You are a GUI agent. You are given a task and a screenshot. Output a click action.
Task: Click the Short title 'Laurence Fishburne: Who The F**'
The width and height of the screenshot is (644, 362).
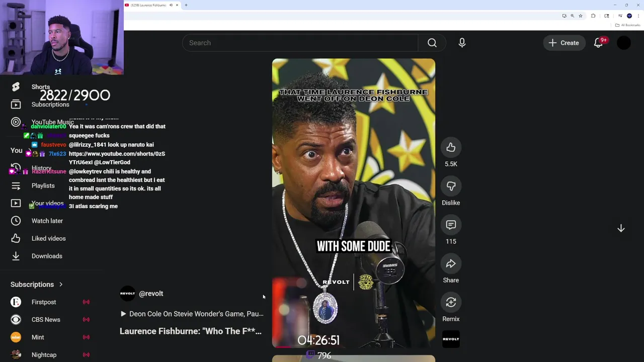coord(191,331)
